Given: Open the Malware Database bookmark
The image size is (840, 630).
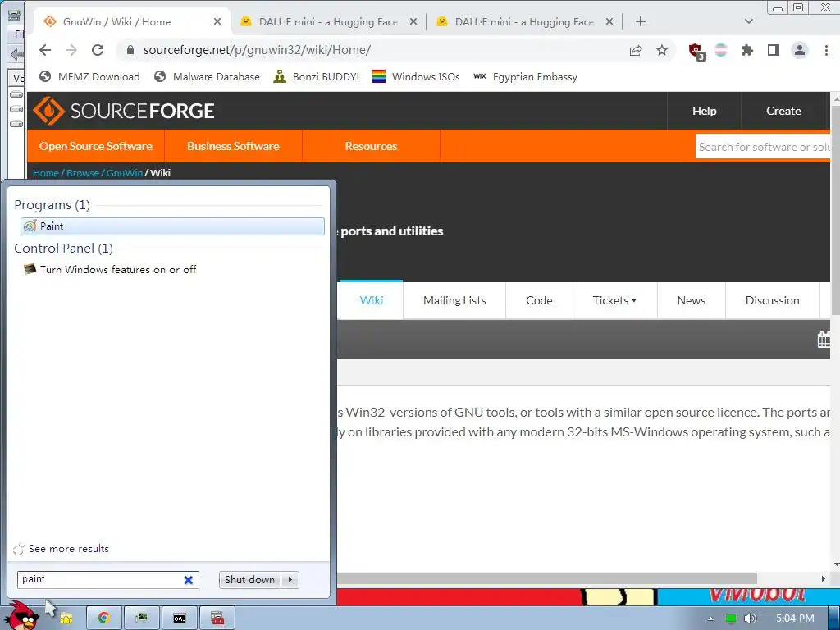Looking at the screenshot, I should pos(207,76).
